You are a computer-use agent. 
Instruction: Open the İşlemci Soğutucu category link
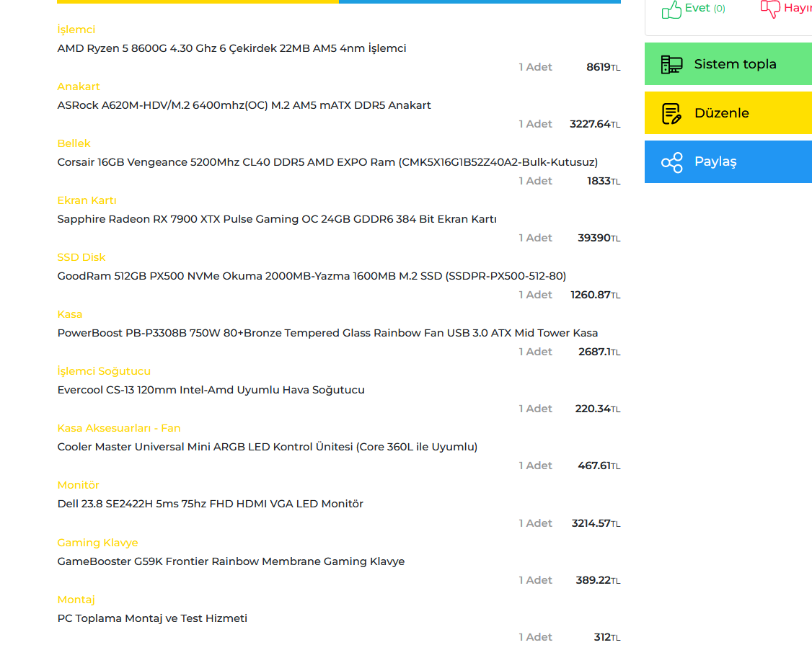104,371
